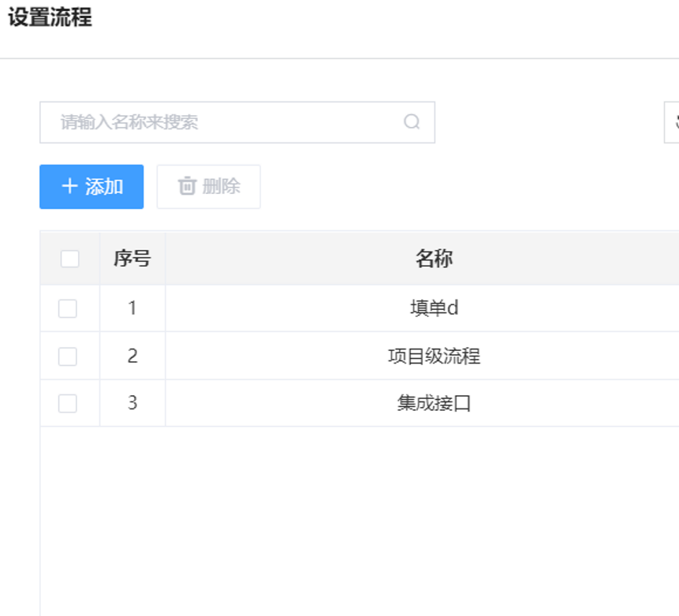
Task: Focus the 请输入名称来搜索 search field
Action: coord(237,122)
